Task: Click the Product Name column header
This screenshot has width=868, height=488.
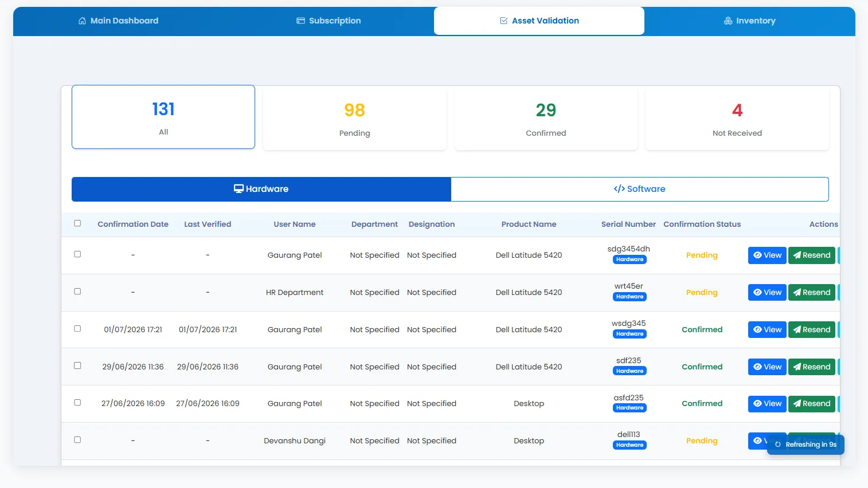Action: point(529,225)
